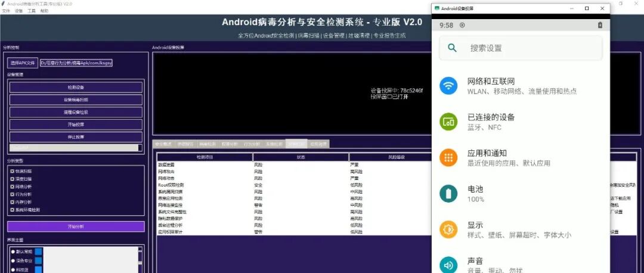Open the 电池 settings entry

(x=521, y=194)
